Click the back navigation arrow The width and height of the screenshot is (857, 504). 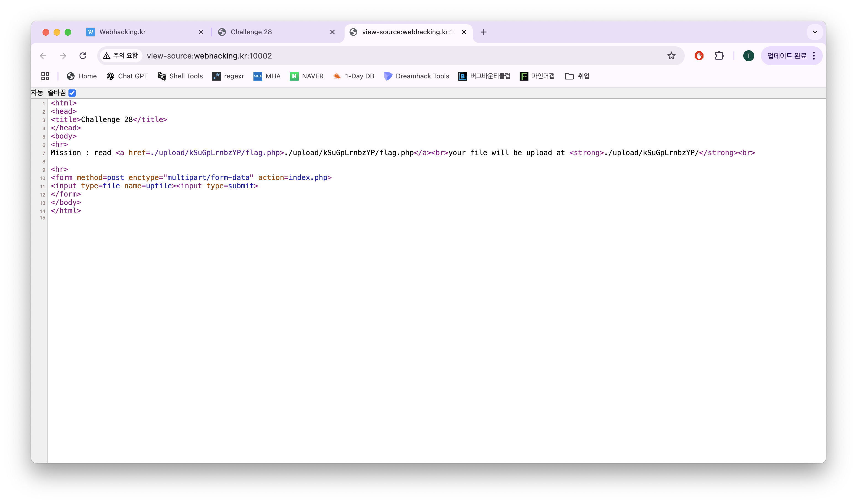(x=43, y=56)
